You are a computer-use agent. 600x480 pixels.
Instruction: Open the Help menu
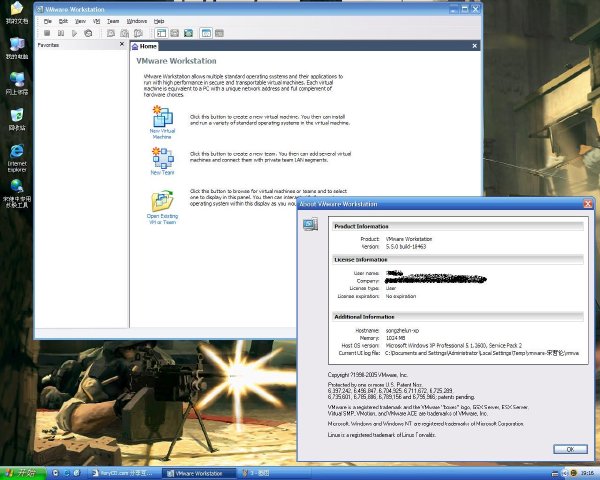coord(159,21)
